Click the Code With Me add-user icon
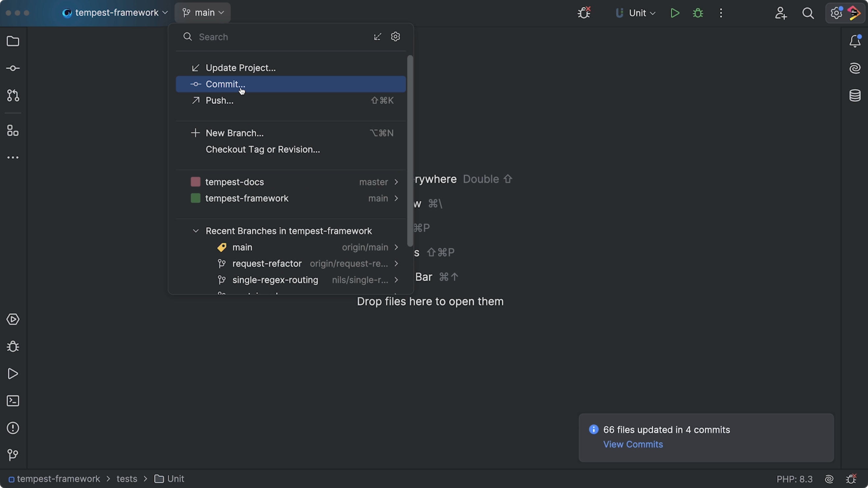 781,13
